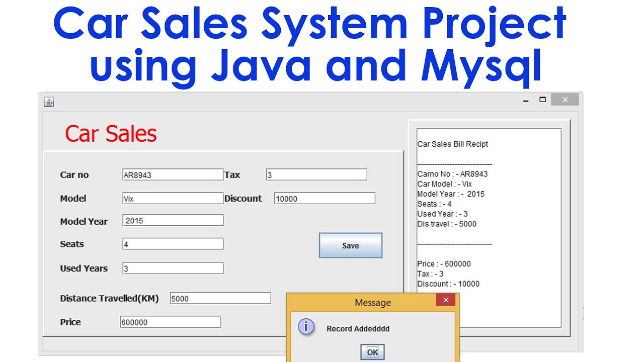Close the Message dialog with red X

tap(445, 301)
